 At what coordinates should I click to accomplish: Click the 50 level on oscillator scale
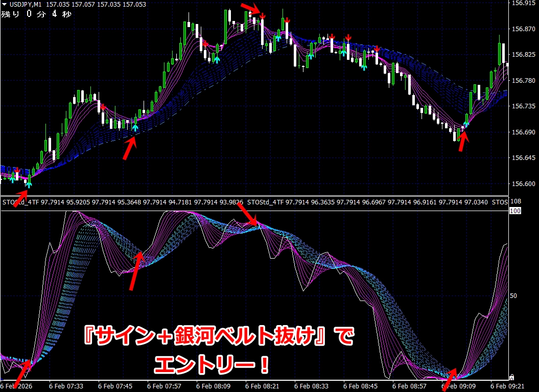[x=514, y=296]
